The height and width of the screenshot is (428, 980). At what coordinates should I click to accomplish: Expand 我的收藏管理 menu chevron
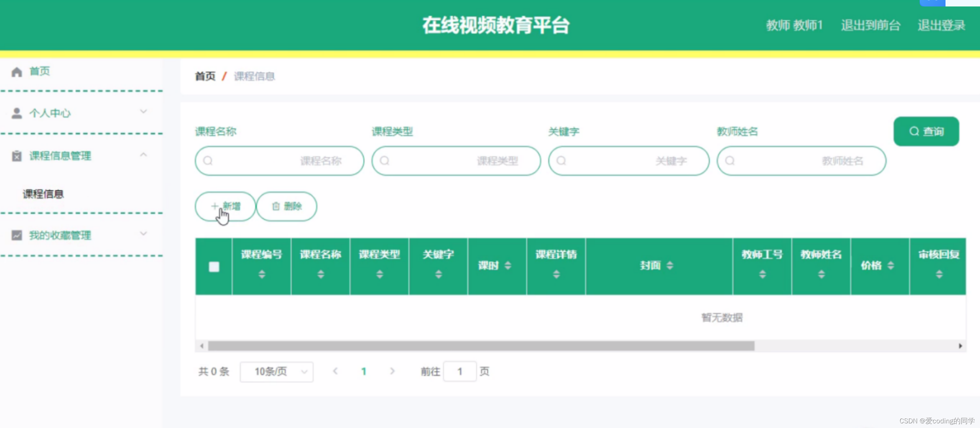pyautogui.click(x=143, y=234)
